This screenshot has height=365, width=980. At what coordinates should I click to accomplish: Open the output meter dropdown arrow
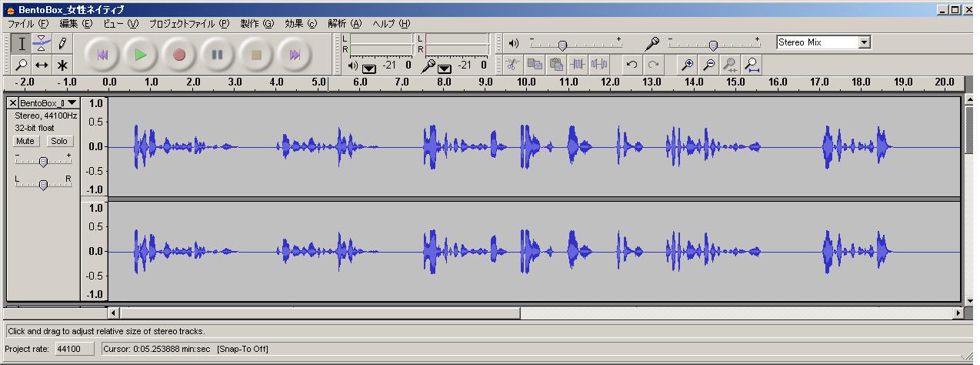369,68
